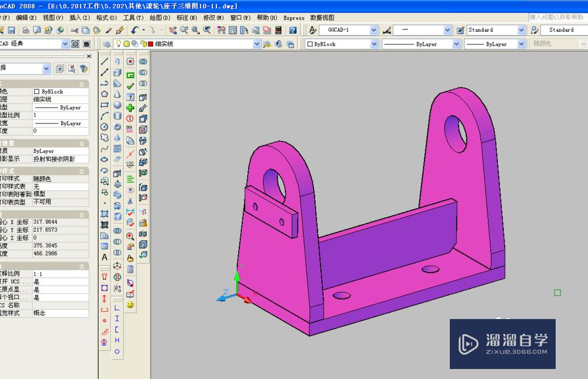This screenshot has width=588, height=379.
Task: Open the 数据视图 menu
Action: (x=322, y=18)
